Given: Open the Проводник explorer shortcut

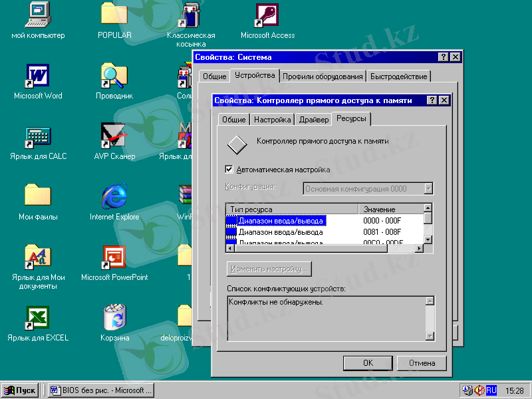Looking at the screenshot, I should 114,76.
